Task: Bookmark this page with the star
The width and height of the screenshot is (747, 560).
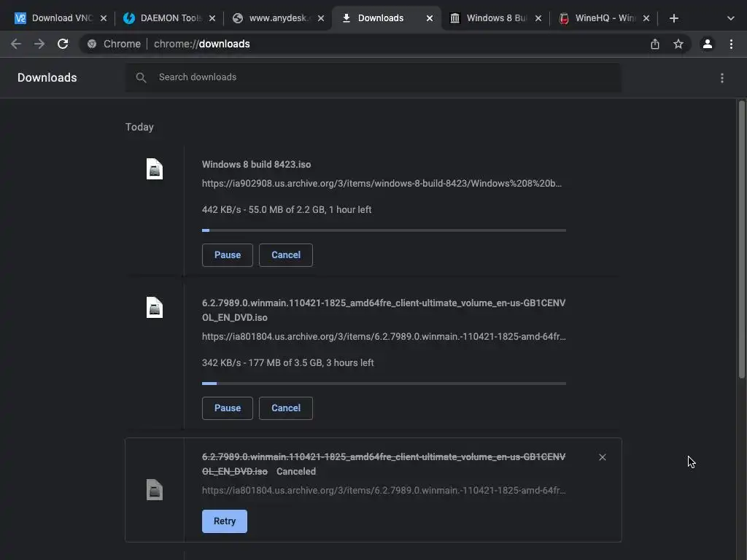Action: (x=678, y=44)
